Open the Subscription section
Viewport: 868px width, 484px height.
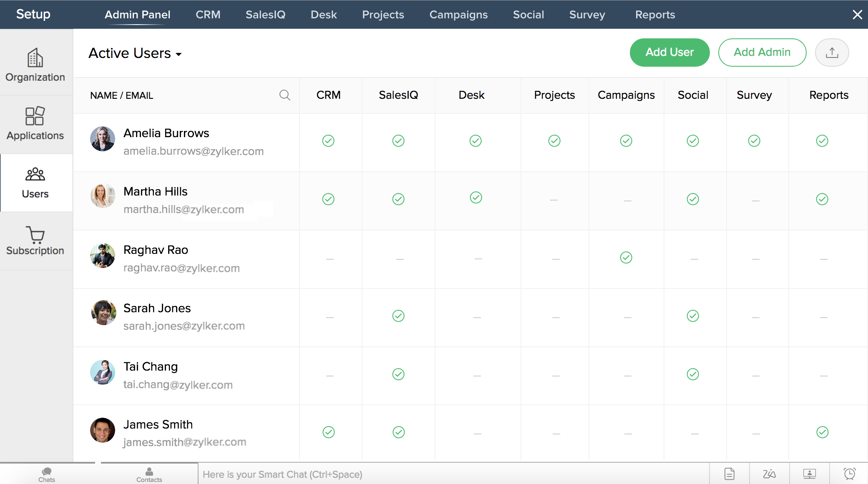pos(35,241)
